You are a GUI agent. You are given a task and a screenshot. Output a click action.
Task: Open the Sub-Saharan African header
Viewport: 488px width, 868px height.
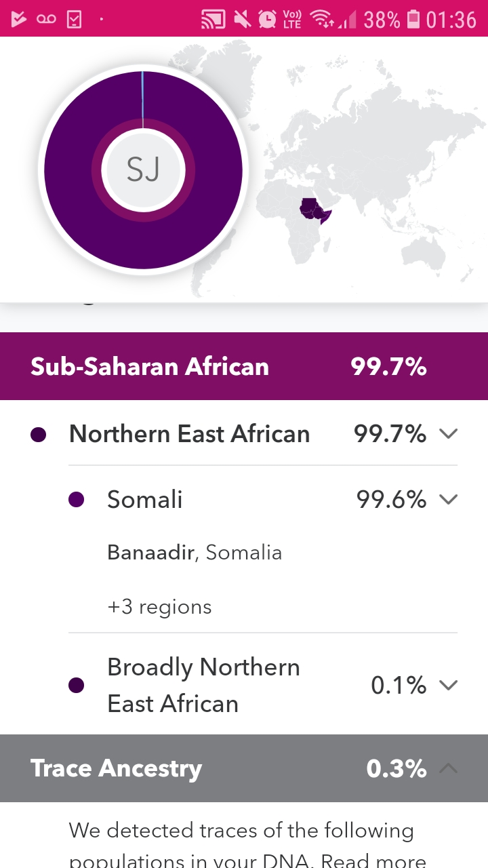[x=244, y=366]
